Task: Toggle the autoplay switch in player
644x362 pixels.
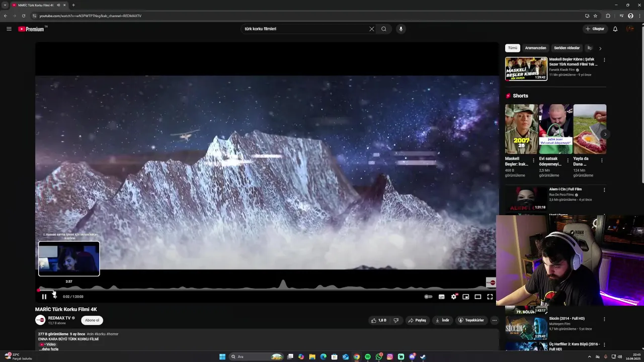Action: [428, 297]
